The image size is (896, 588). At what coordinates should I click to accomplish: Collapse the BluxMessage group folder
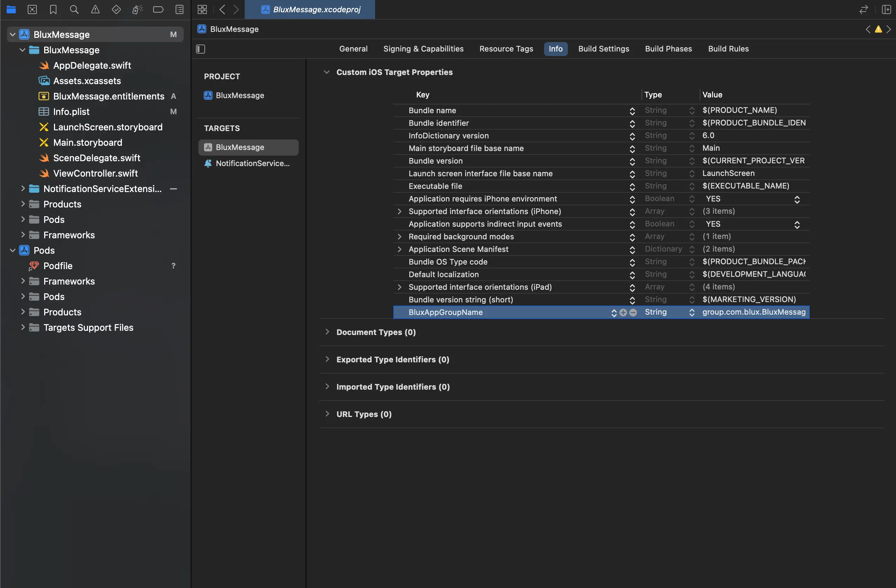tap(22, 50)
